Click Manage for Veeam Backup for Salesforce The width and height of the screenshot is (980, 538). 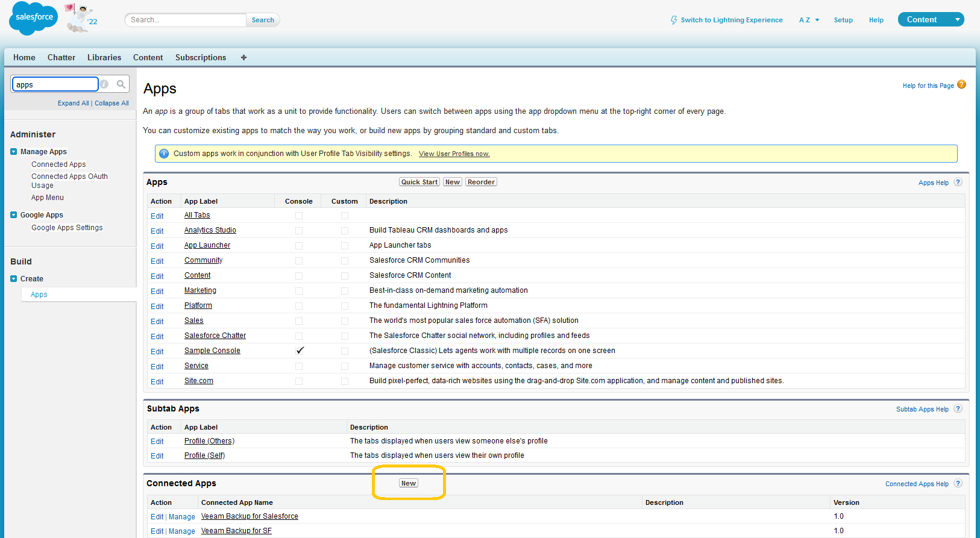tap(182, 517)
